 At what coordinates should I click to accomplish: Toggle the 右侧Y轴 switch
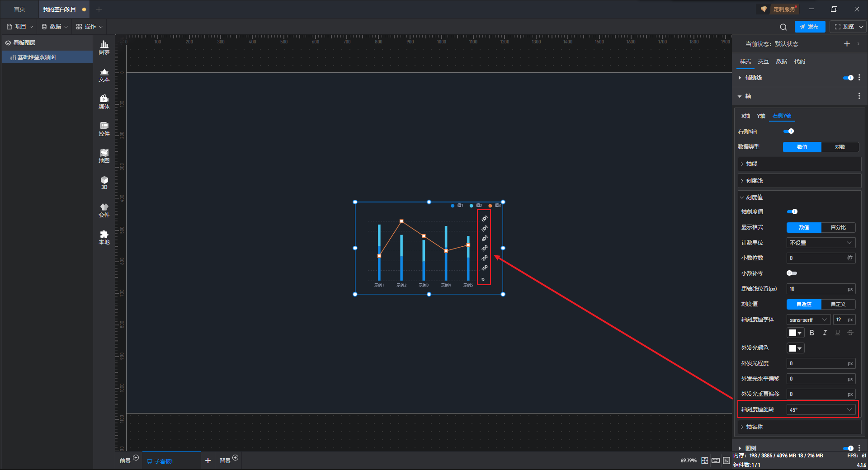pyautogui.click(x=789, y=132)
